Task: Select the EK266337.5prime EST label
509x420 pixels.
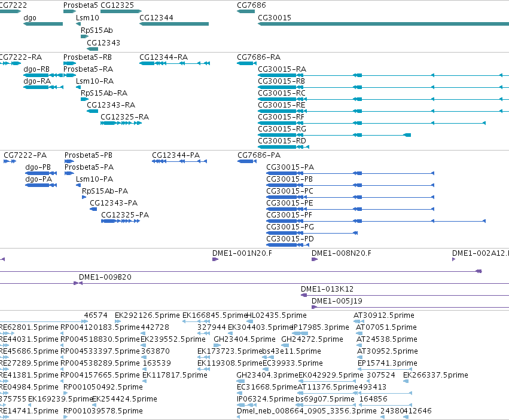Action: (x=435, y=375)
